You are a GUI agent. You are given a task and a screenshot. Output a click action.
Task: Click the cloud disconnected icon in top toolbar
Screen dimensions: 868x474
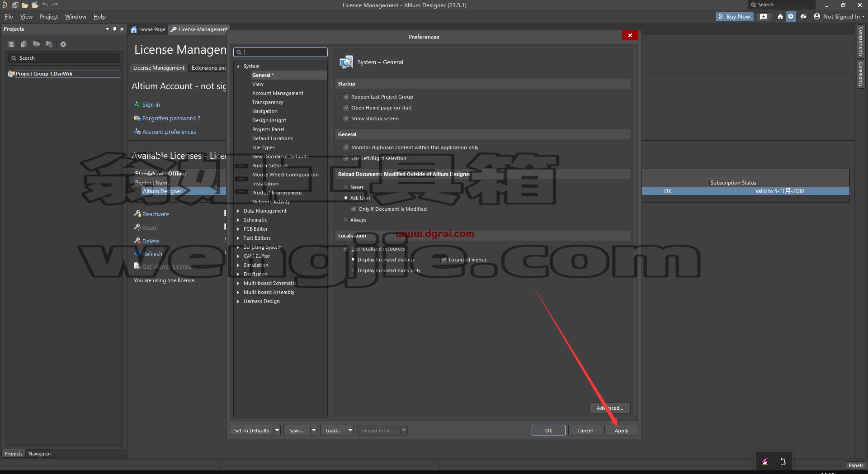(803, 17)
